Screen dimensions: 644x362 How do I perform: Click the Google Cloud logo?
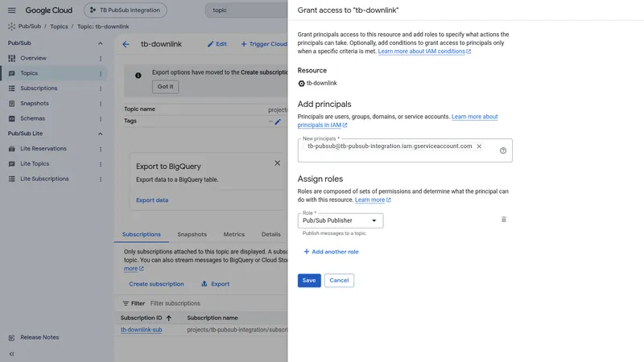pyautogui.click(x=48, y=10)
